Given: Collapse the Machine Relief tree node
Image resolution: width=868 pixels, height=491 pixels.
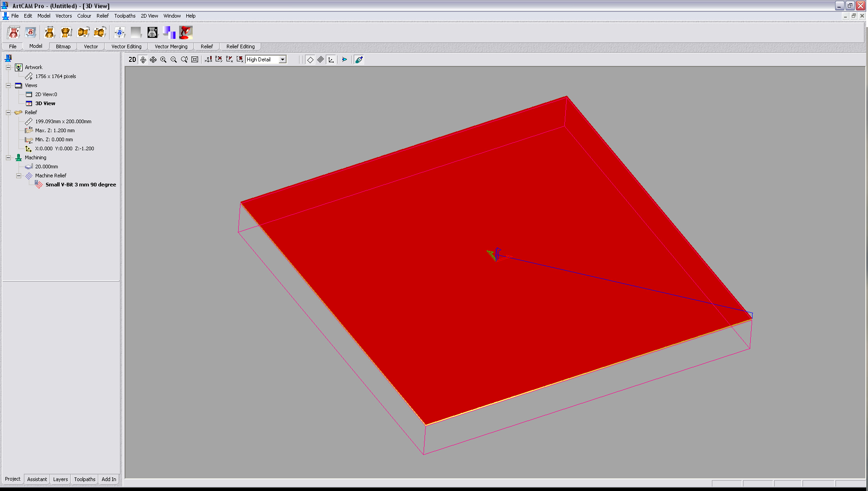Looking at the screenshot, I should click(18, 176).
